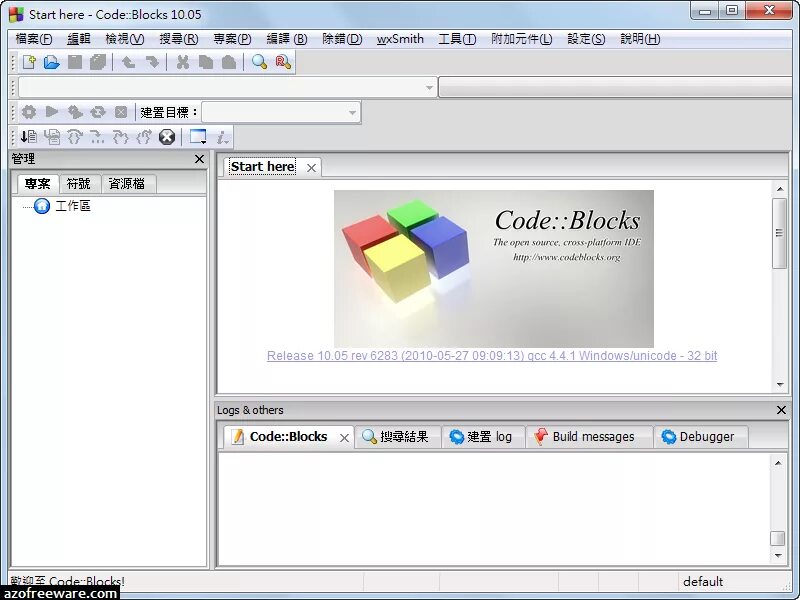This screenshot has width=800, height=600.
Task: Open the 檔案(F) File menu
Action: point(34,39)
